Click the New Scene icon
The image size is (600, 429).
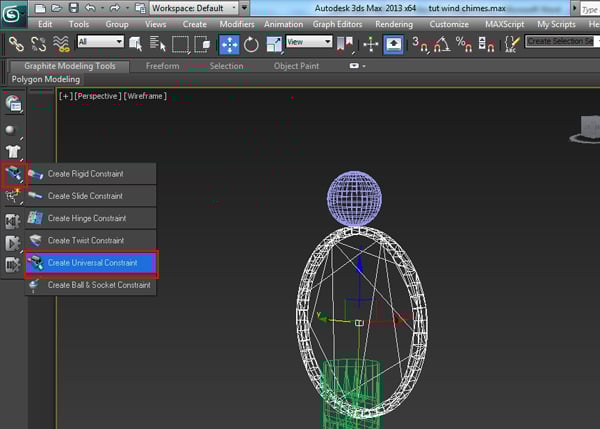click(40, 8)
